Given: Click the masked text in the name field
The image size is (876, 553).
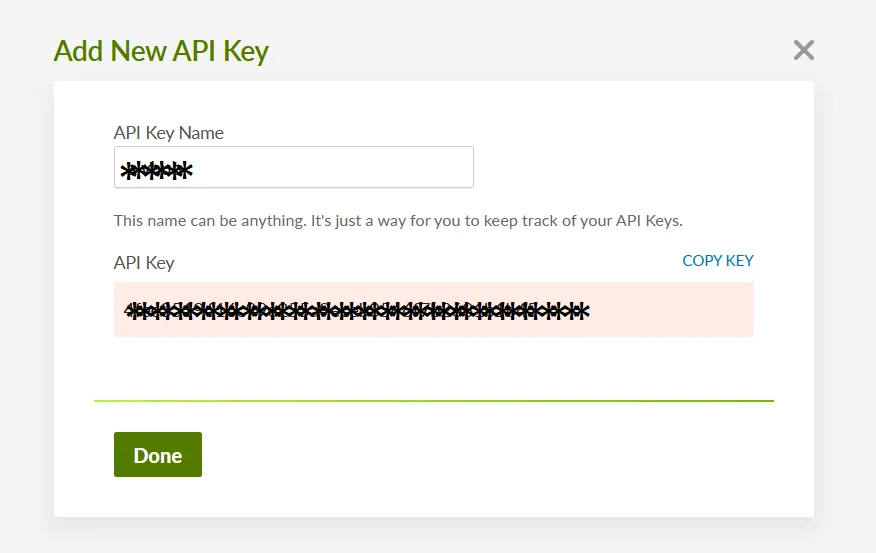Looking at the screenshot, I should point(156,170).
